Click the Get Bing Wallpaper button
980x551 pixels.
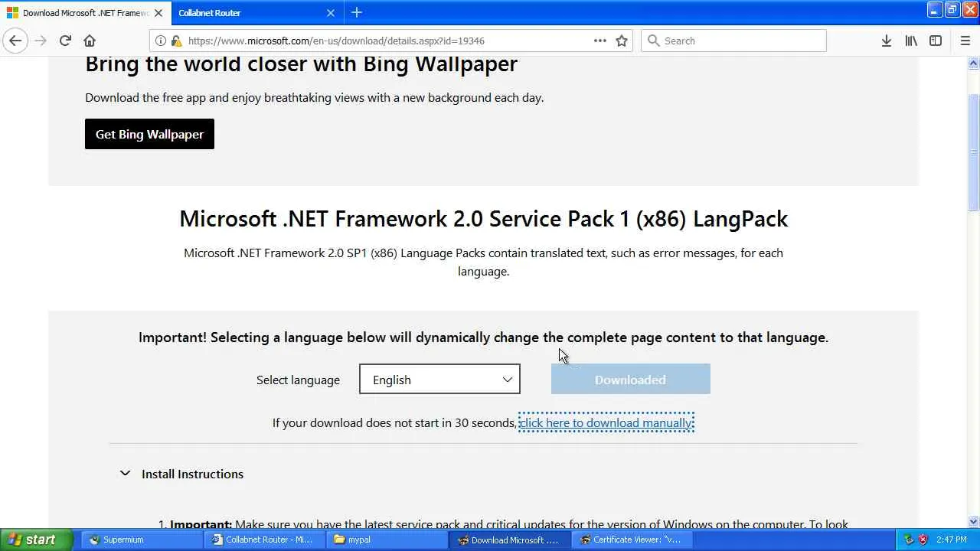pos(149,134)
